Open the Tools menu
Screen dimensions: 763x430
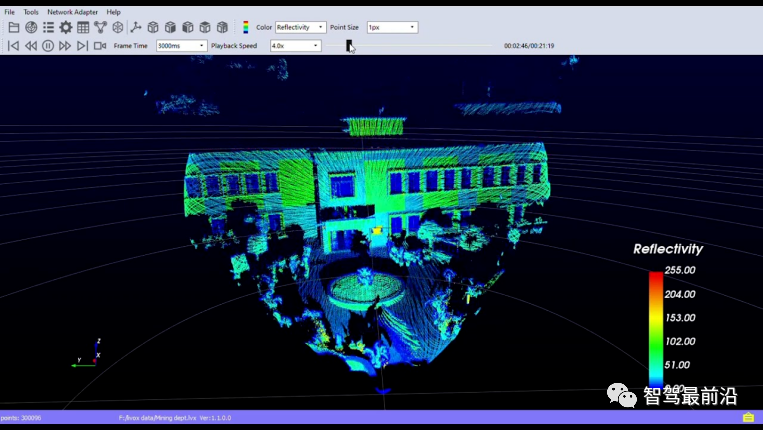tap(31, 12)
